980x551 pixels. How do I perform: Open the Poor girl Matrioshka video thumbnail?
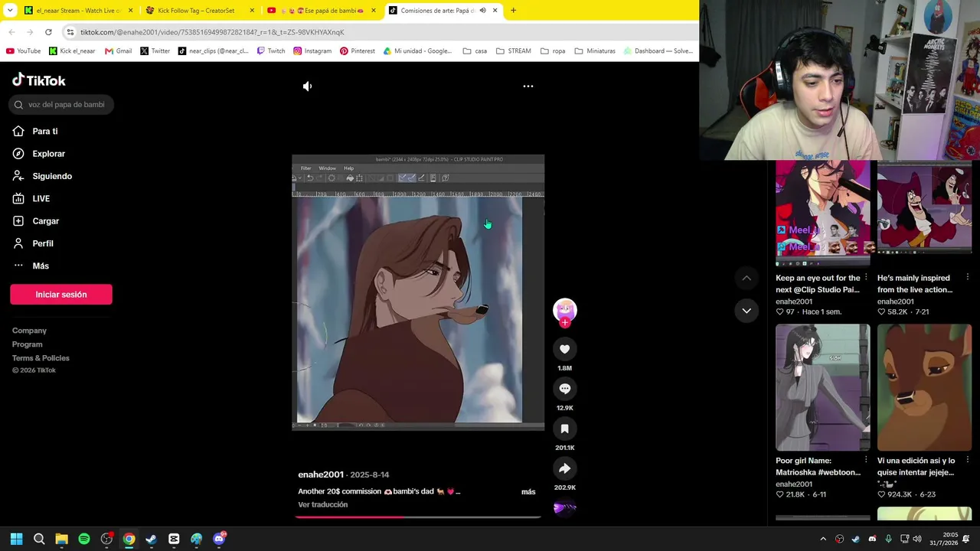click(822, 387)
